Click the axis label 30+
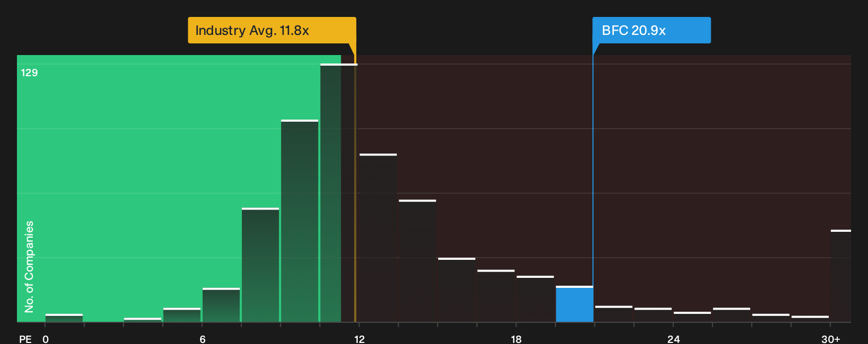 point(830,339)
